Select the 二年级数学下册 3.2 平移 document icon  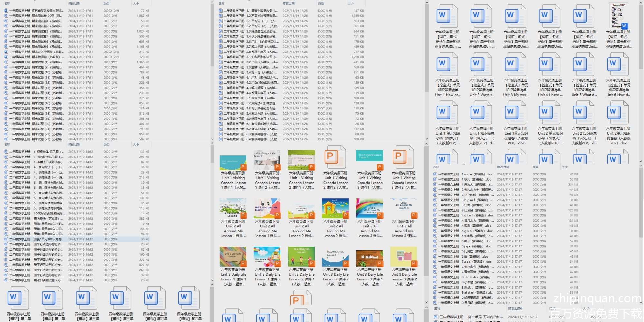[221, 62]
